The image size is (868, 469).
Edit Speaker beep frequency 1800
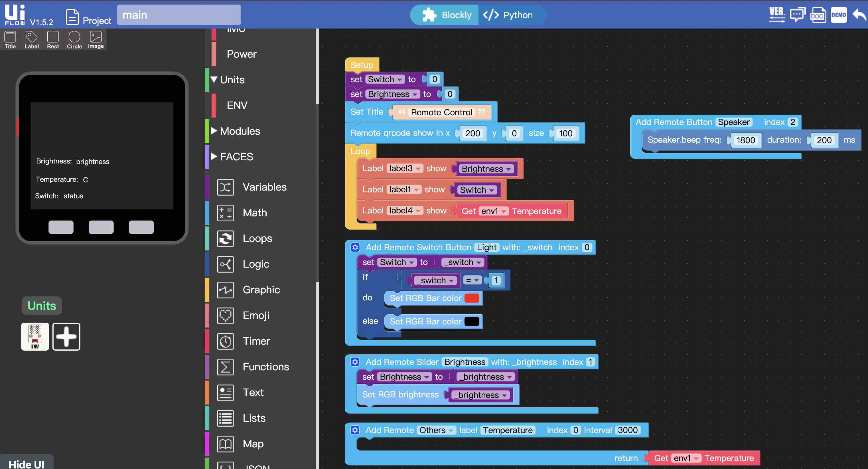(x=746, y=140)
